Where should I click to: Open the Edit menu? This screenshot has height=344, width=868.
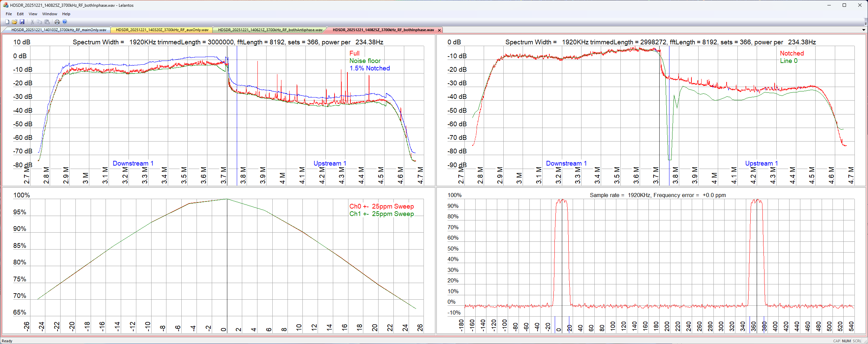20,14
